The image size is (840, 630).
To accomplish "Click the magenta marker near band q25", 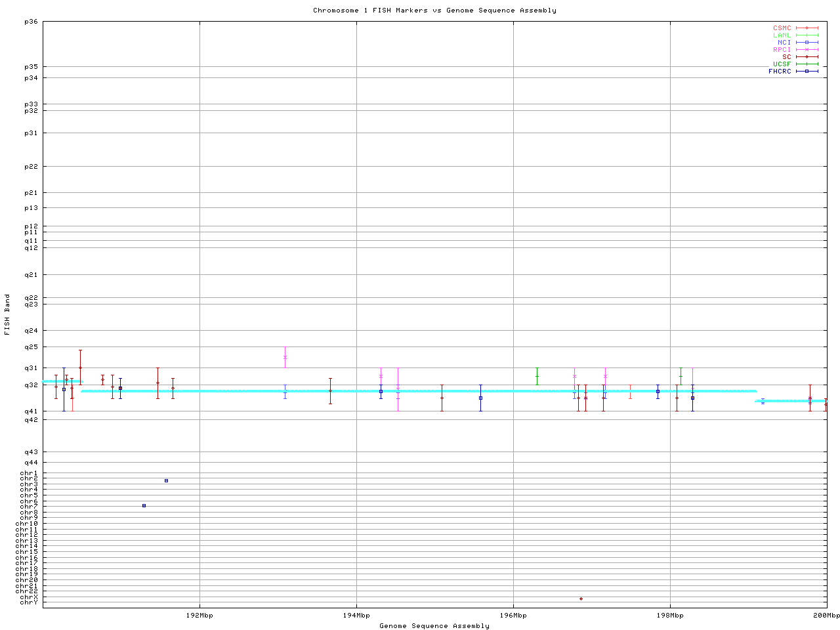I will [x=285, y=357].
